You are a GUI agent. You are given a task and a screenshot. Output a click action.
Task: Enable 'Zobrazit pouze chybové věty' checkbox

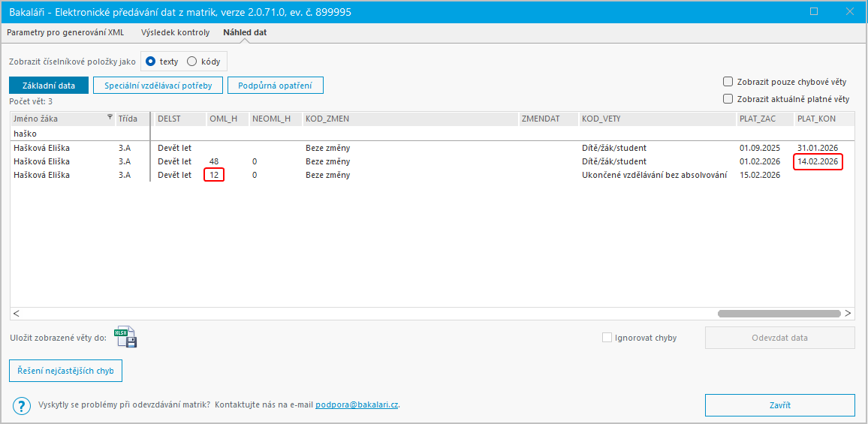click(x=728, y=82)
